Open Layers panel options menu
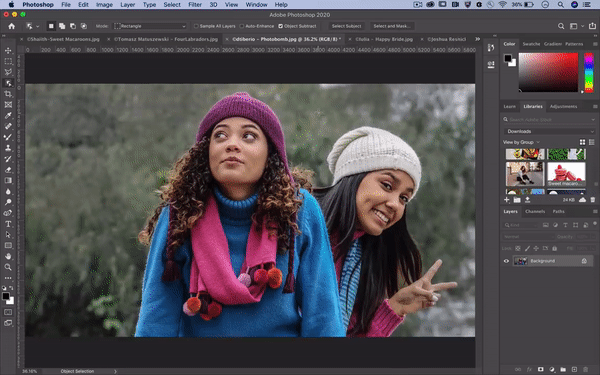Viewport: 600px width, 375px height. click(595, 211)
